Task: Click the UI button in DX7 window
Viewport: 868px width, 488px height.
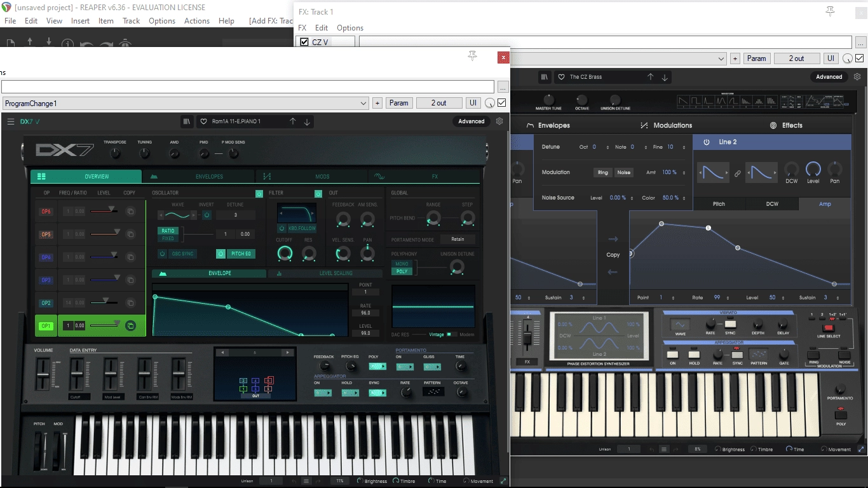Action: [473, 103]
